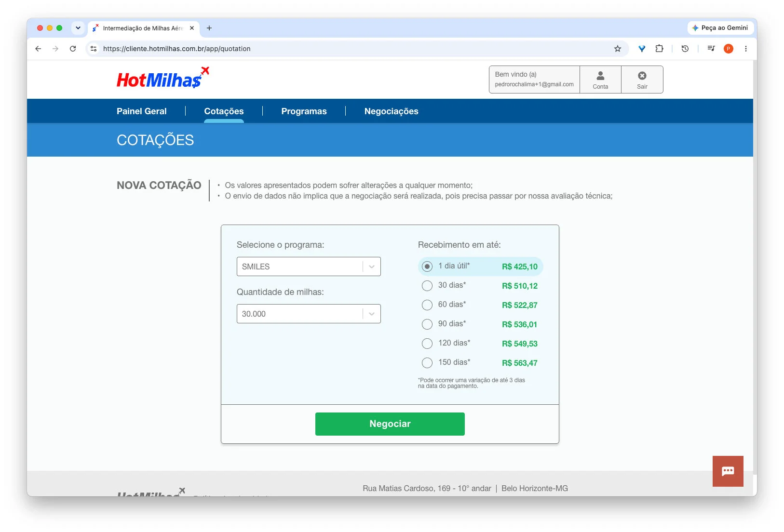Click the Sair logout icon
The image size is (784, 532).
click(642, 80)
